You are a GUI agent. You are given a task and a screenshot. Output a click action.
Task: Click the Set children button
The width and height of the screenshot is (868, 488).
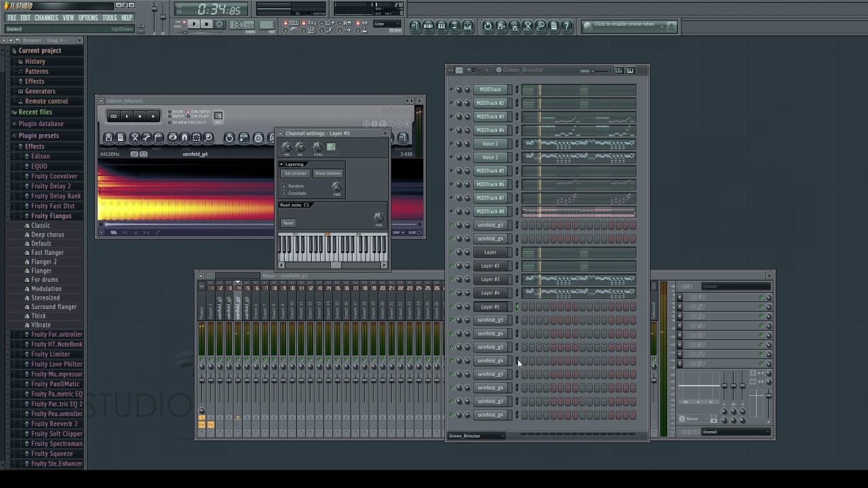296,174
